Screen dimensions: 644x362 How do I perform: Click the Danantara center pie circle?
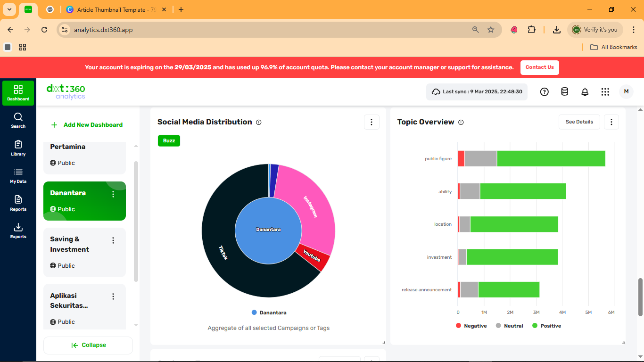268,230
